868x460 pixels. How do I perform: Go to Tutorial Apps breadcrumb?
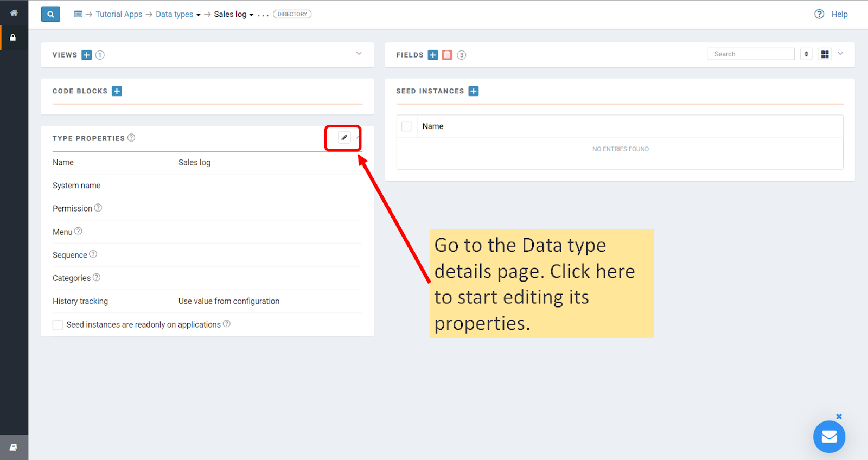tap(119, 14)
